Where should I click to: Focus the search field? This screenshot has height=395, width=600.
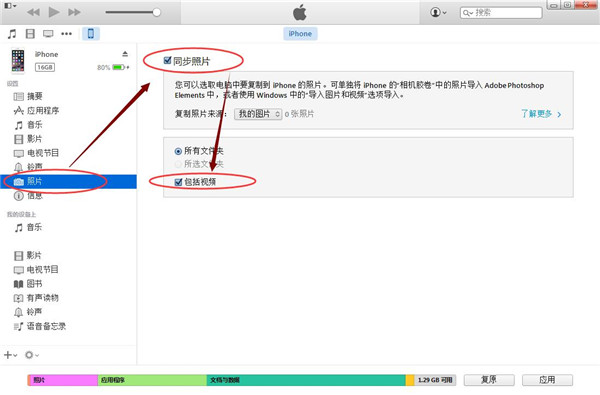point(501,13)
